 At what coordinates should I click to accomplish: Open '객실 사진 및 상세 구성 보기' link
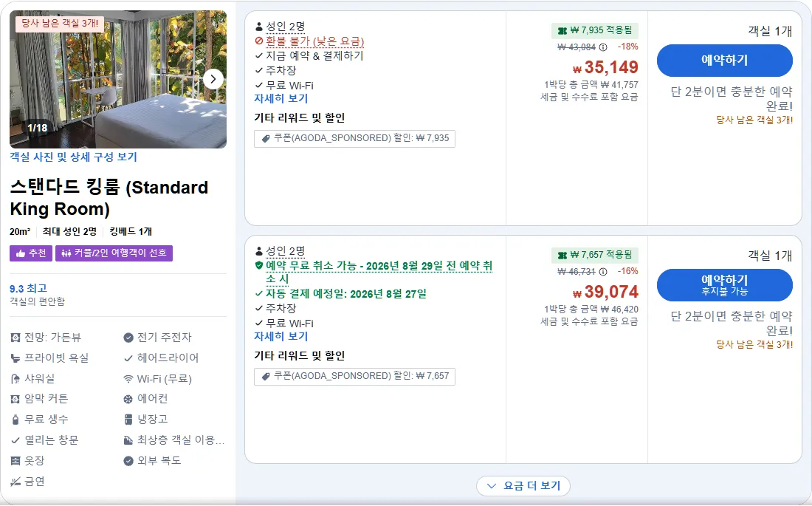coord(74,157)
